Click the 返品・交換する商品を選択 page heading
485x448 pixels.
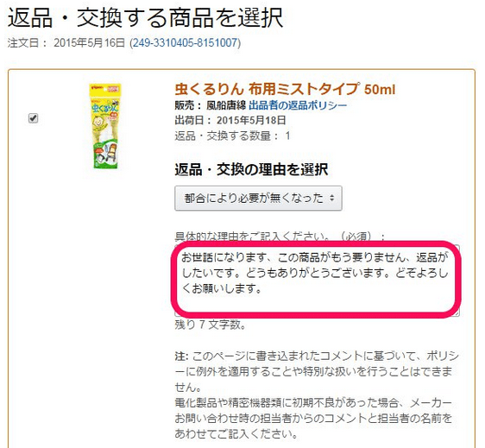coord(145,18)
